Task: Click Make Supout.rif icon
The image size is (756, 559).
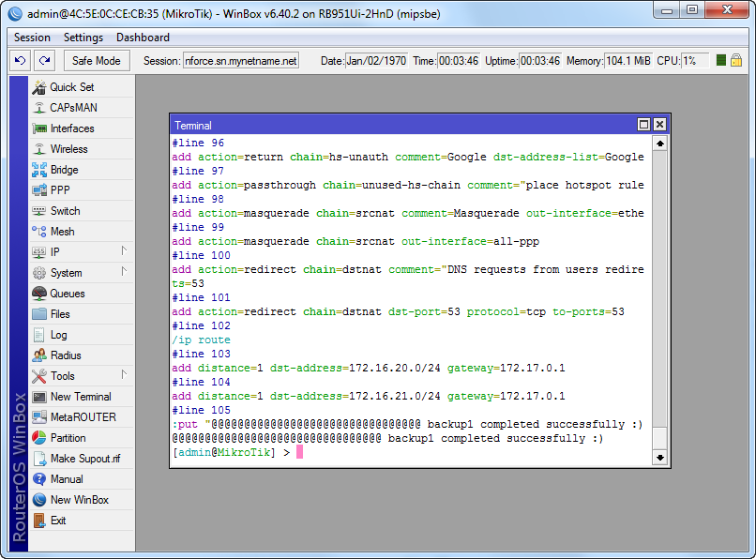Action: [x=39, y=459]
